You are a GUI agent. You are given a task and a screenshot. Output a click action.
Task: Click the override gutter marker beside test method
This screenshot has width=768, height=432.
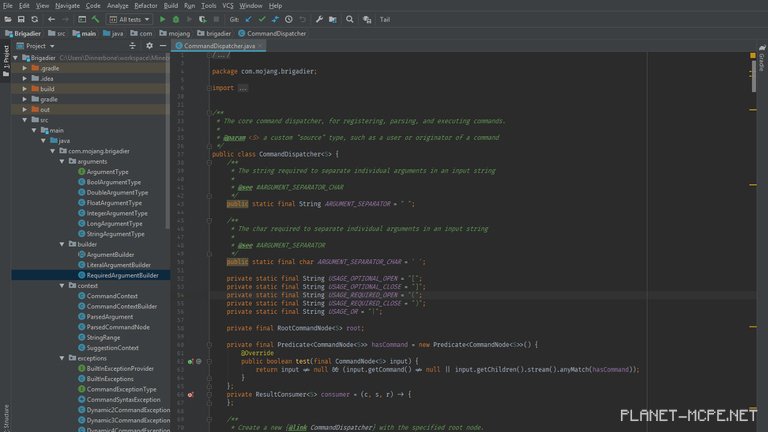pyautogui.click(x=190, y=361)
